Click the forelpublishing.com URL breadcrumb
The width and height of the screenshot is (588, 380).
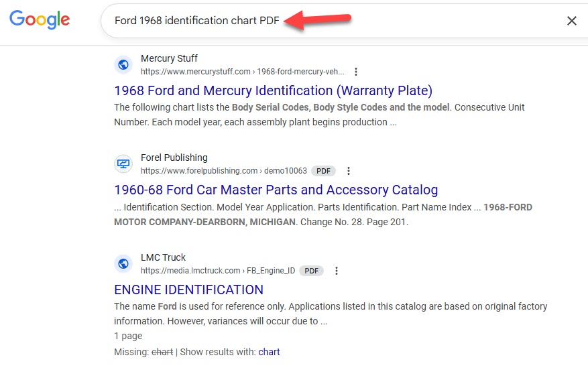coord(223,171)
